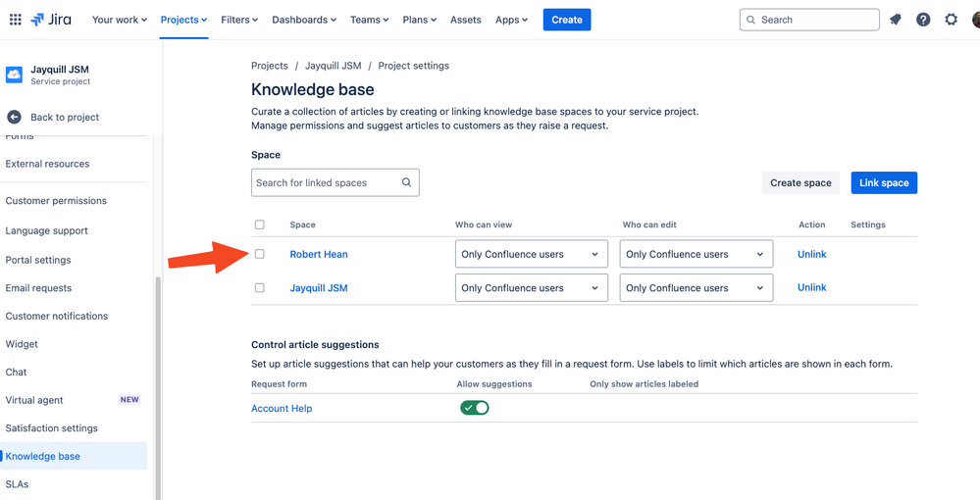The height and width of the screenshot is (500, 980).
Task: Click the Create button
Action: [567, 20]
